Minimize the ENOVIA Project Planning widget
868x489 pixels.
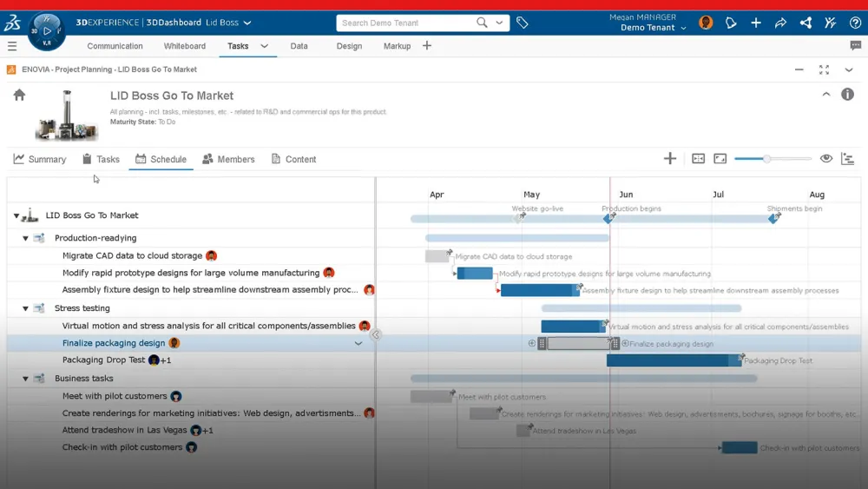point(799,69)
